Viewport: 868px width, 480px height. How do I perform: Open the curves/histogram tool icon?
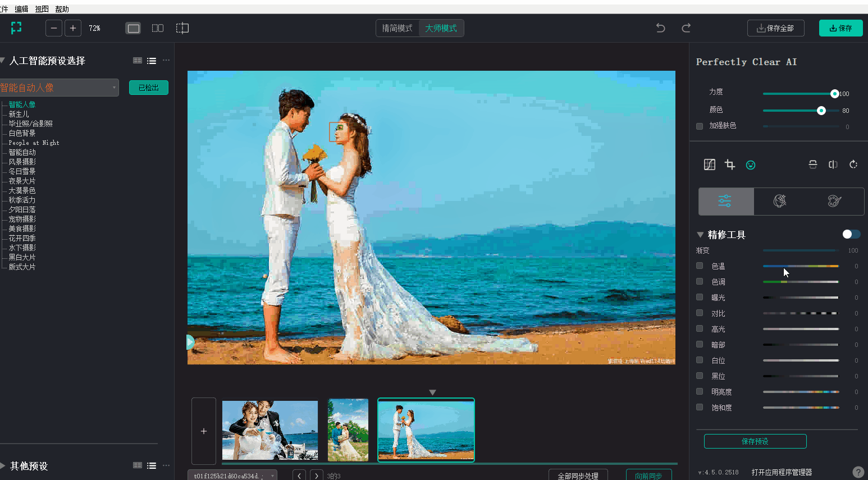(x=710, y=164)
